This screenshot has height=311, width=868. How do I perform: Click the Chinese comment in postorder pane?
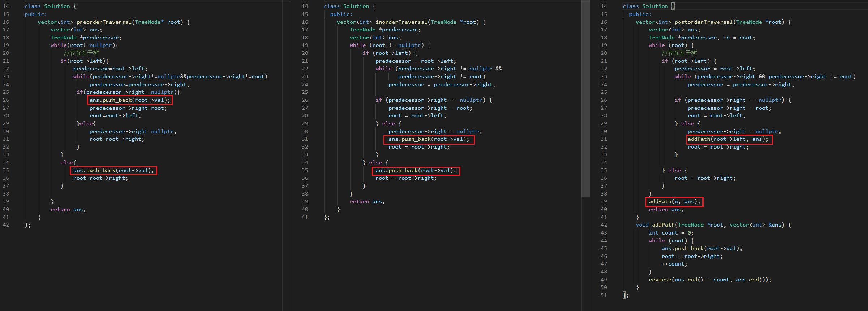pyautogui.click(x=679, y=53)
